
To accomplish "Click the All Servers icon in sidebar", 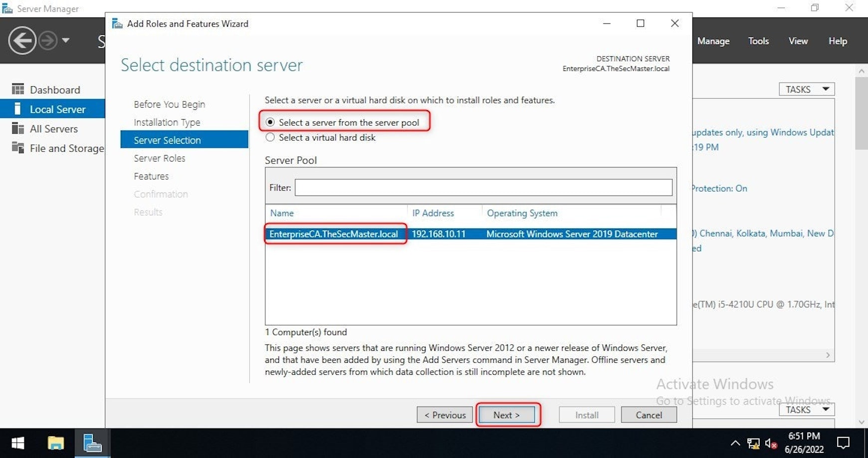I will point(18,128).
